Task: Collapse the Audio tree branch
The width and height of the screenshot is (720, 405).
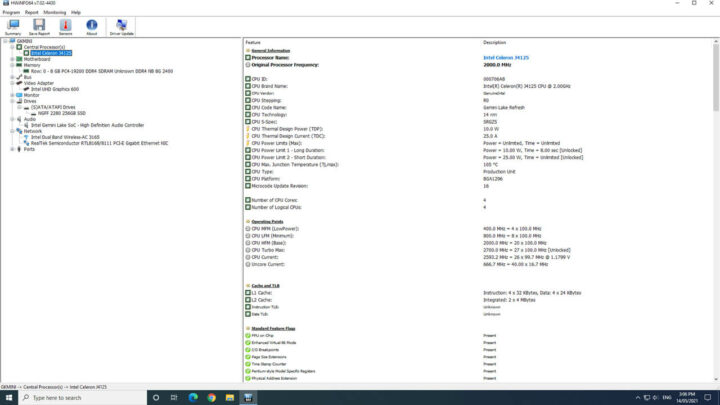Action: tap(12, 119)
